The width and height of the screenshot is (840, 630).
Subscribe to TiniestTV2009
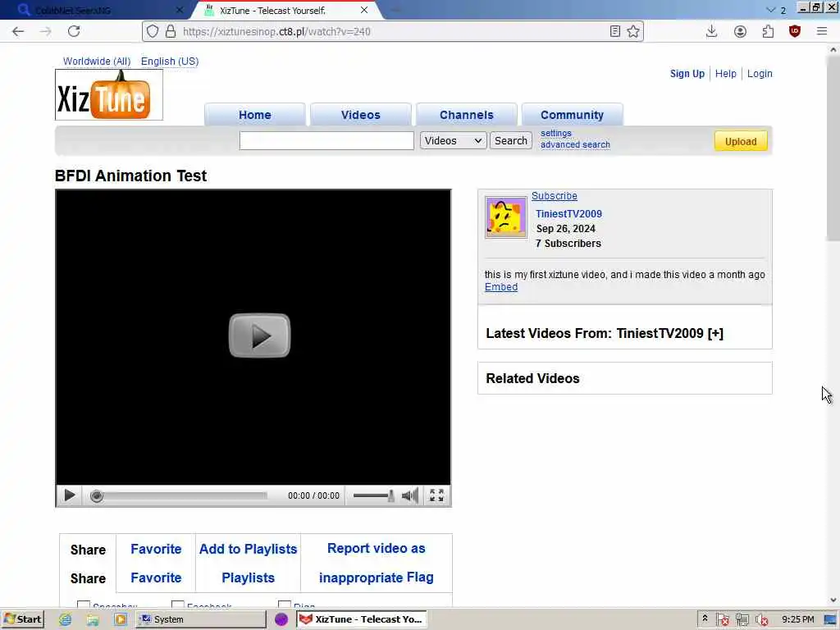point(555,196)
